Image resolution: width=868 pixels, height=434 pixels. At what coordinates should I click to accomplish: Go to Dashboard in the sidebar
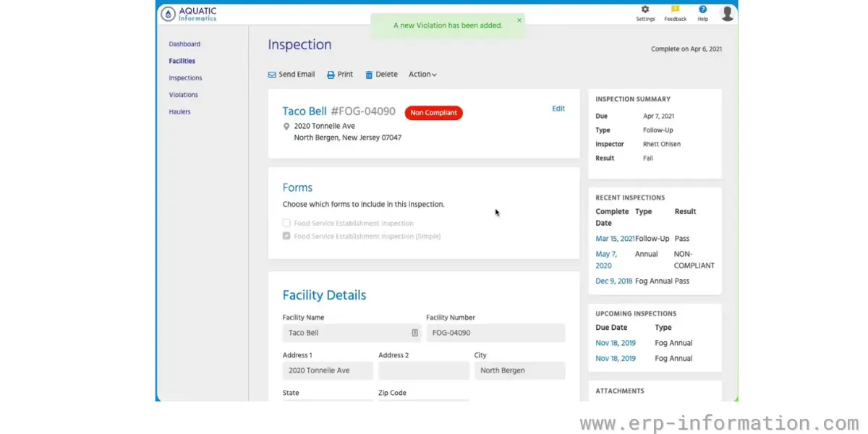click(x=184, y=44)
